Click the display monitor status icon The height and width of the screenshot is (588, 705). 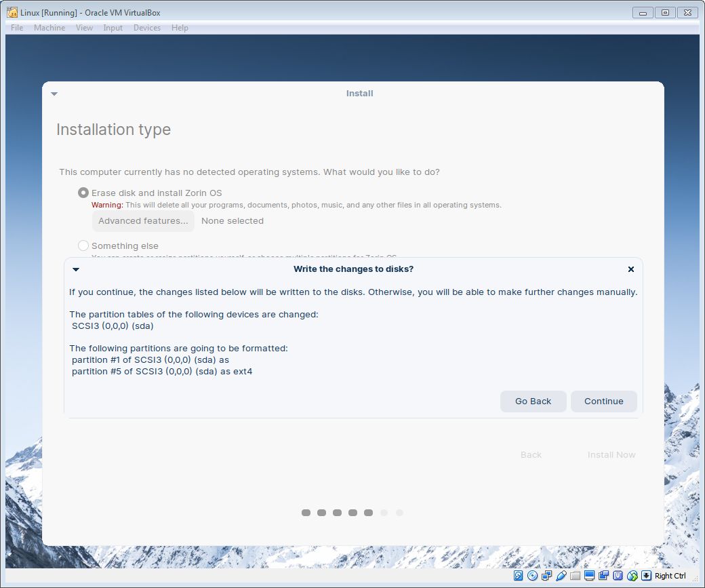[x=590, y=575]
